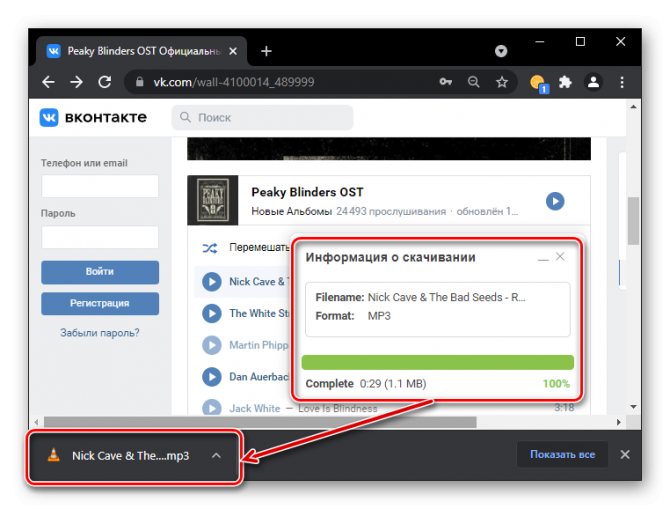Bookmark this page with the star icon
The height and width of the screenshot is (509, 670).
[x=502, y=82]
